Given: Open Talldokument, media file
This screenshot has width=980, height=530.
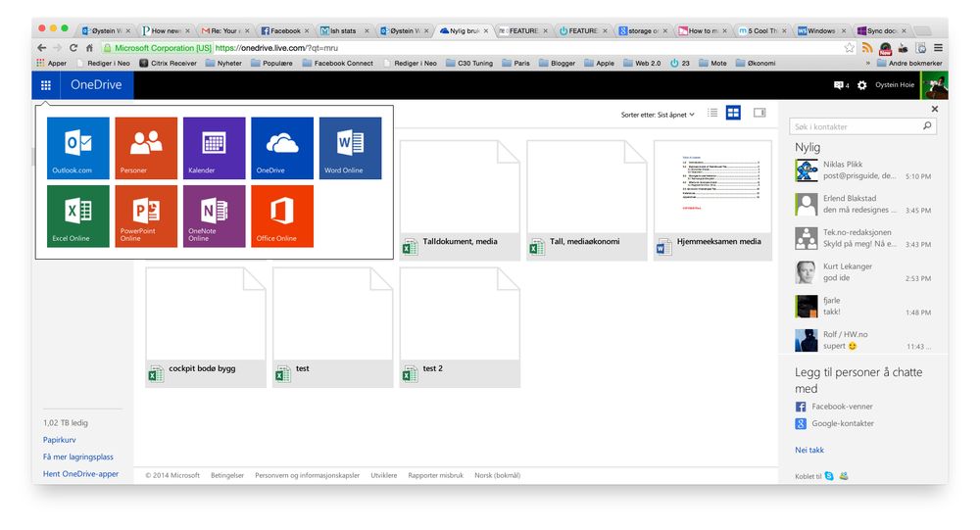Looking at the screenshot, I should (x=460, y=200).
